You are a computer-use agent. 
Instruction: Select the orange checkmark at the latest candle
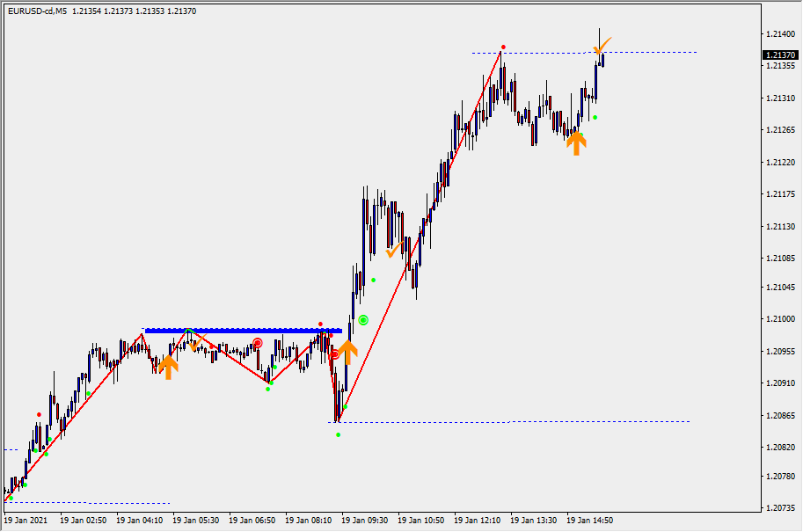(602, 46)
